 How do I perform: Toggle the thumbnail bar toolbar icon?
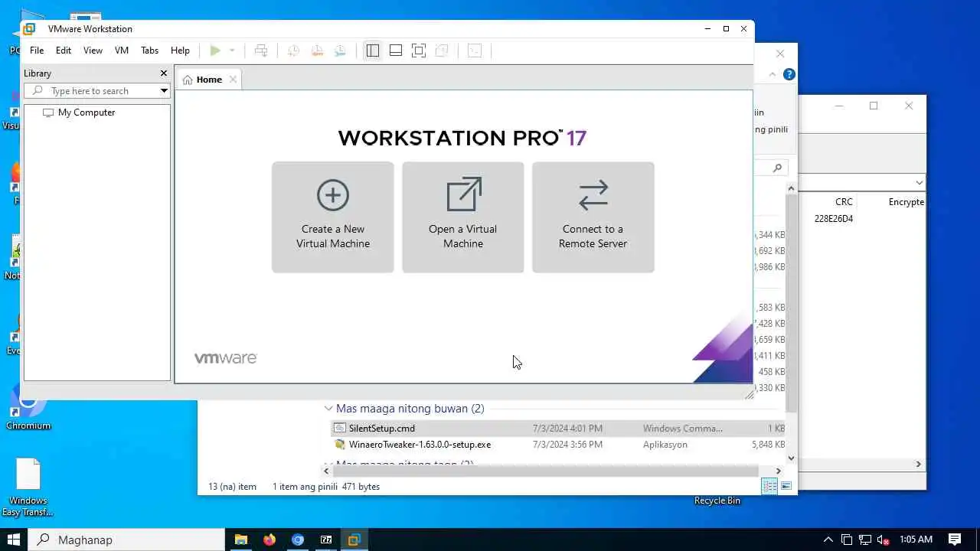click(396, 51)
